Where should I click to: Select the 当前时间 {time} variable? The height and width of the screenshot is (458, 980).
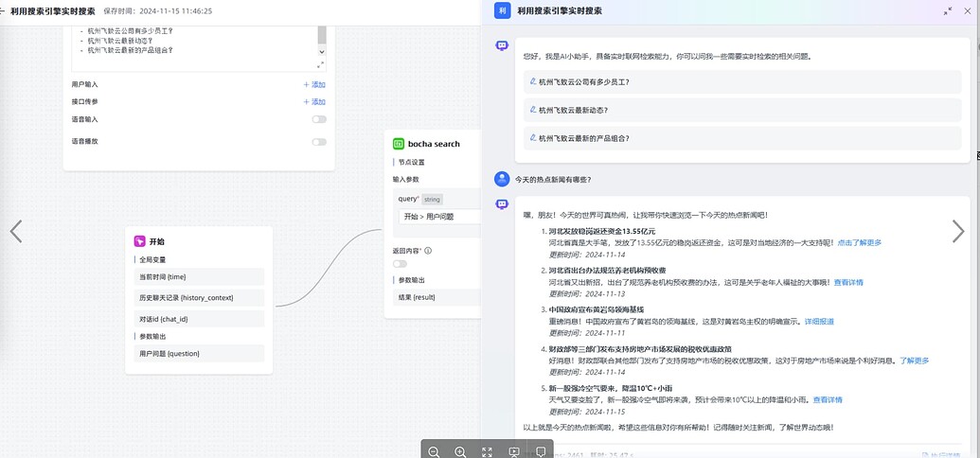[x=200, y=277]
